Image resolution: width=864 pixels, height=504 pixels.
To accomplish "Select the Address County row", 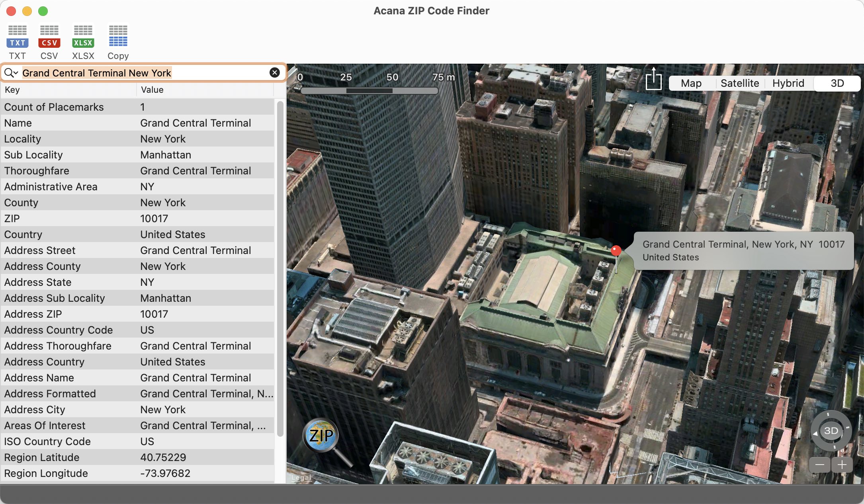I will [137, 266].
